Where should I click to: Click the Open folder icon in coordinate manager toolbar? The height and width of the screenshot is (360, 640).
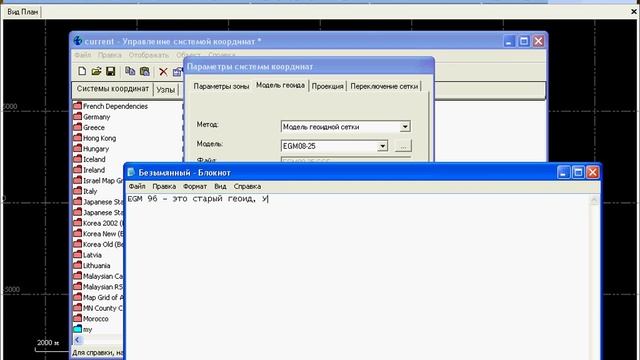click(96, 71)
